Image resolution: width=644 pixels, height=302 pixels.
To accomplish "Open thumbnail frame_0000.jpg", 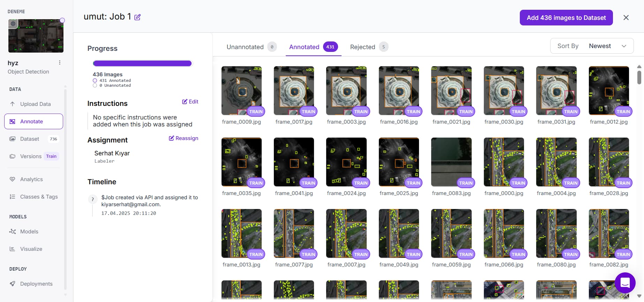I will (x=504, y=162).
